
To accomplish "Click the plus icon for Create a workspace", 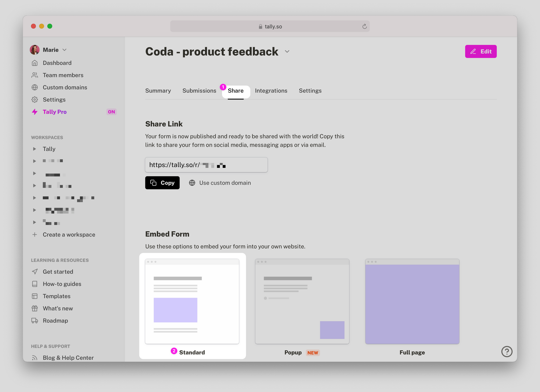I will point(35,235).
